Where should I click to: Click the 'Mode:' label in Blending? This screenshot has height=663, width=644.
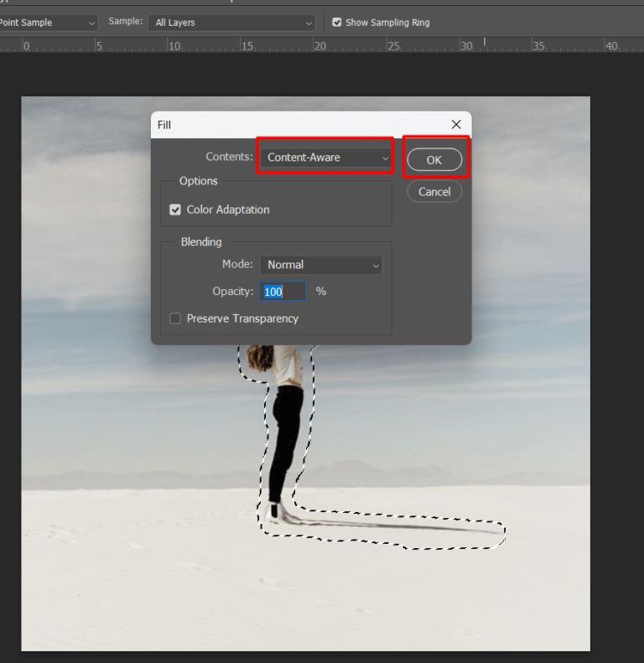point(237,264)
